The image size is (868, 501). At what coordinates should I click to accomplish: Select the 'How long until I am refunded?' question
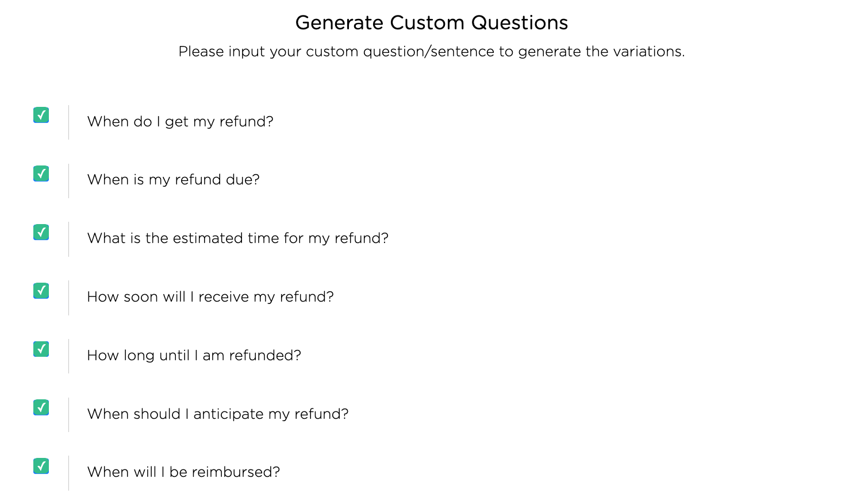[194, 356]
